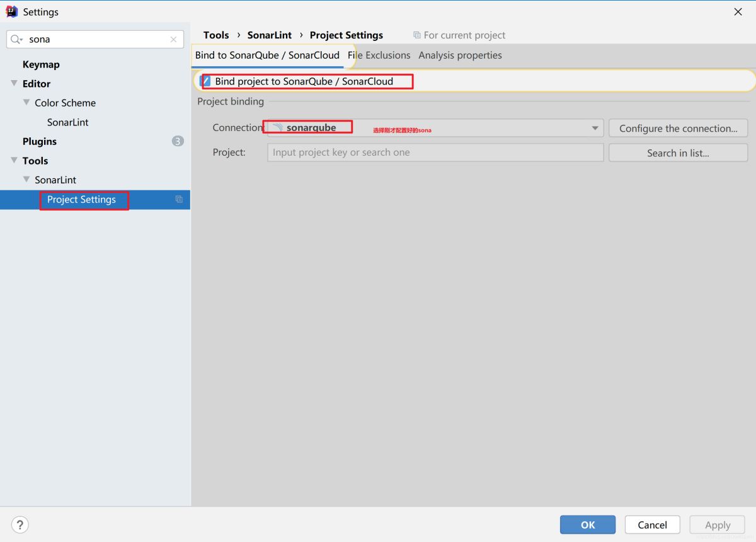
Task: Open help with the question mark button
Action: click(20, 524)
